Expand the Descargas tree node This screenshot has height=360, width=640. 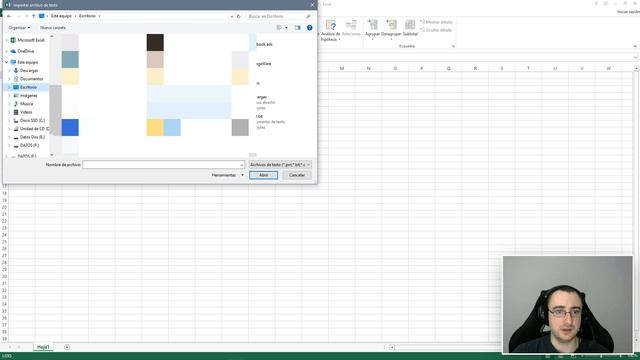[9, 71]
